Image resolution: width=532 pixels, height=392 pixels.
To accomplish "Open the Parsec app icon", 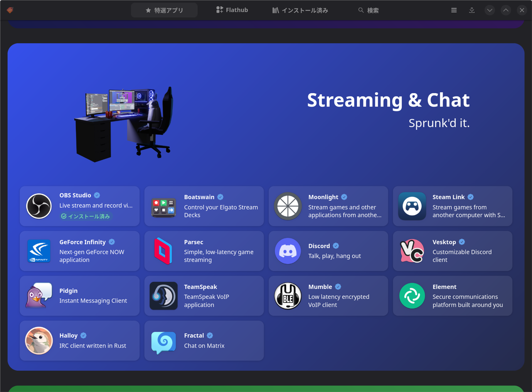I will pos(163,251).
